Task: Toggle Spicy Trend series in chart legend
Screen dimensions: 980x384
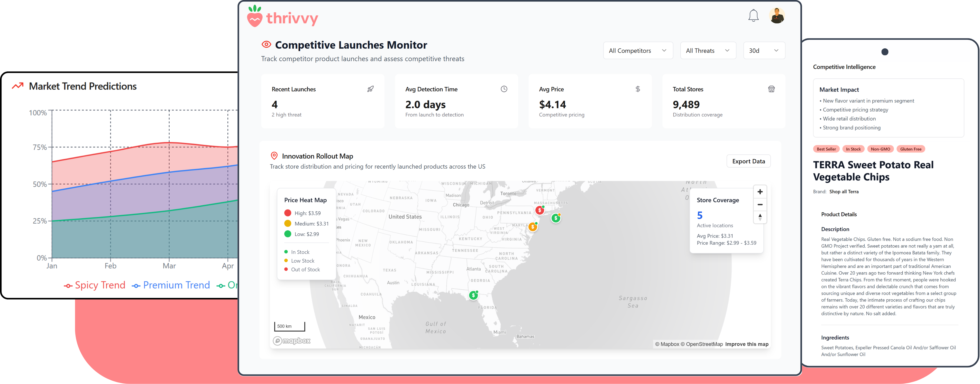Action: pyautogui.click(x=94, y=286)
